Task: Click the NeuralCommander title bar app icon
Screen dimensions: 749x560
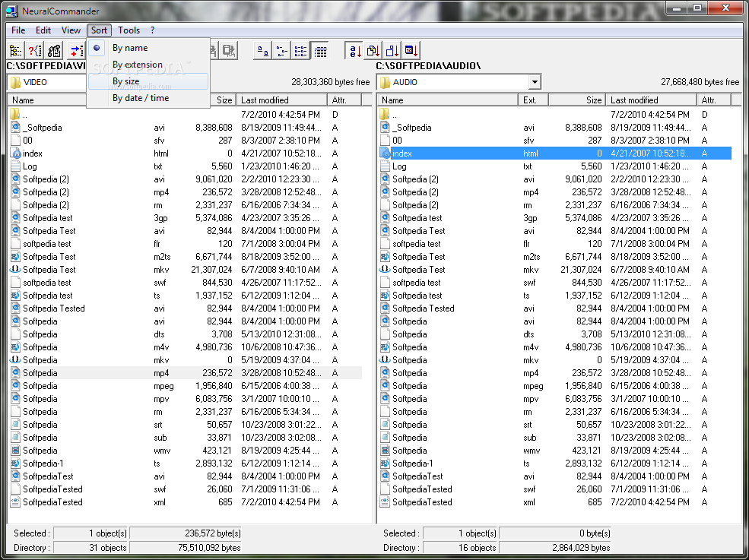Action: [x=12, y=11]
